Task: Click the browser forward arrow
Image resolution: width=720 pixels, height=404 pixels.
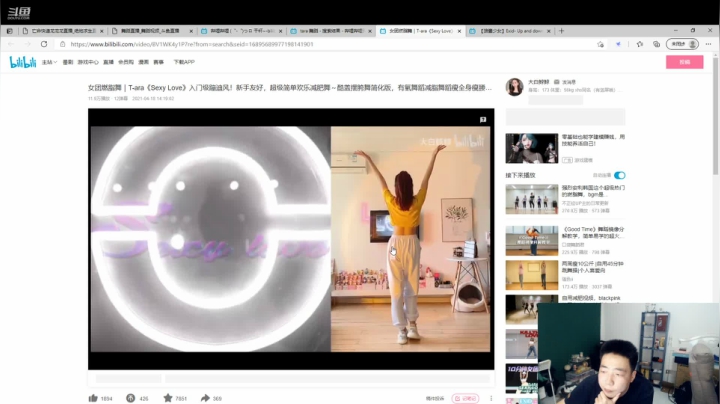Action: (27, 44)
